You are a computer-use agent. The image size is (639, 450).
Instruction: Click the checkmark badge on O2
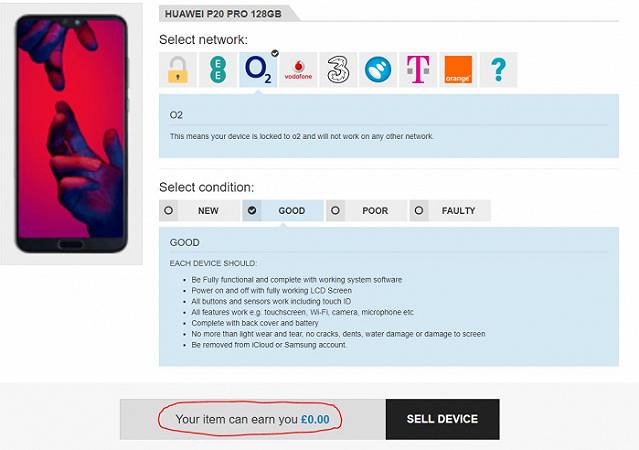275,53
